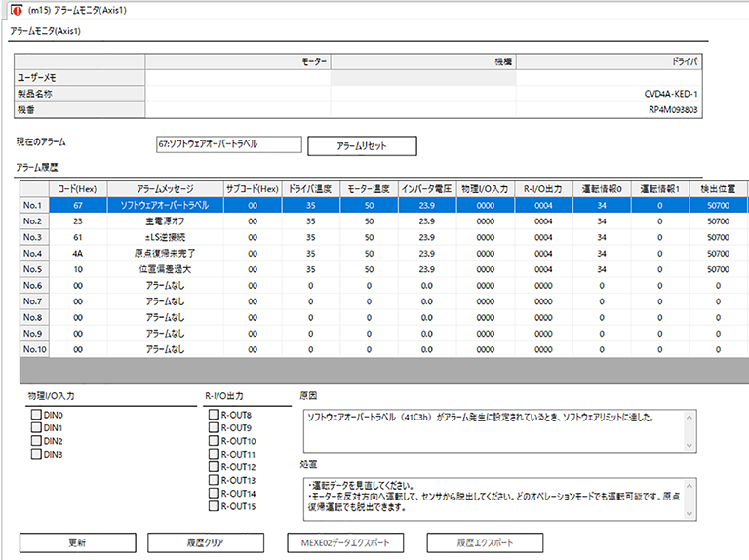Toggle the R-OUT8 checkbox
Viewport: 749px width, 560px height.
coord(214,416)
